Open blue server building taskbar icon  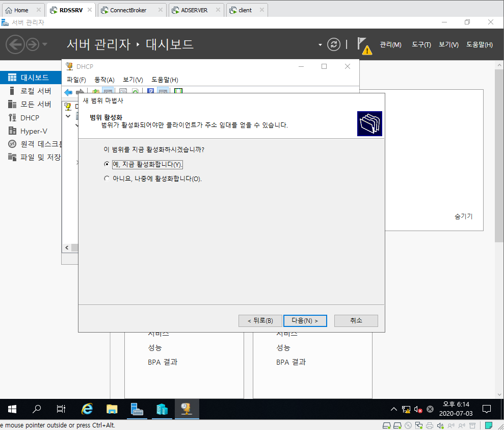point(162,409)
